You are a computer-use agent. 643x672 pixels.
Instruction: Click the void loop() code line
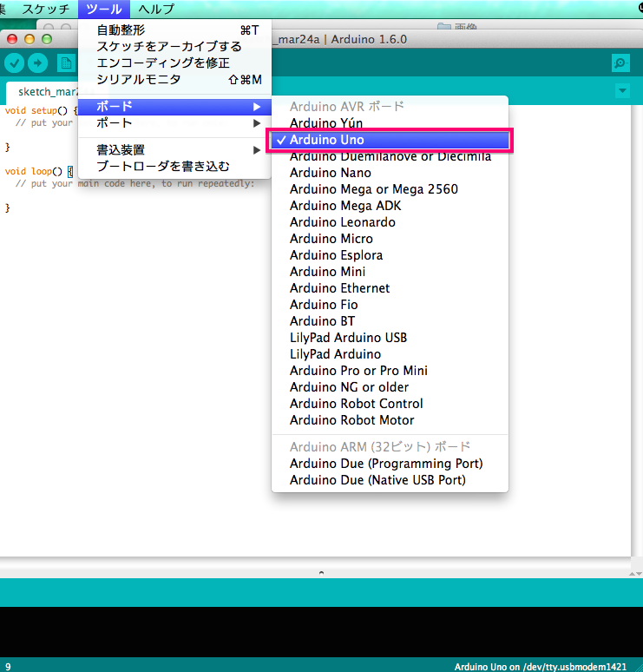coord(38,171)
